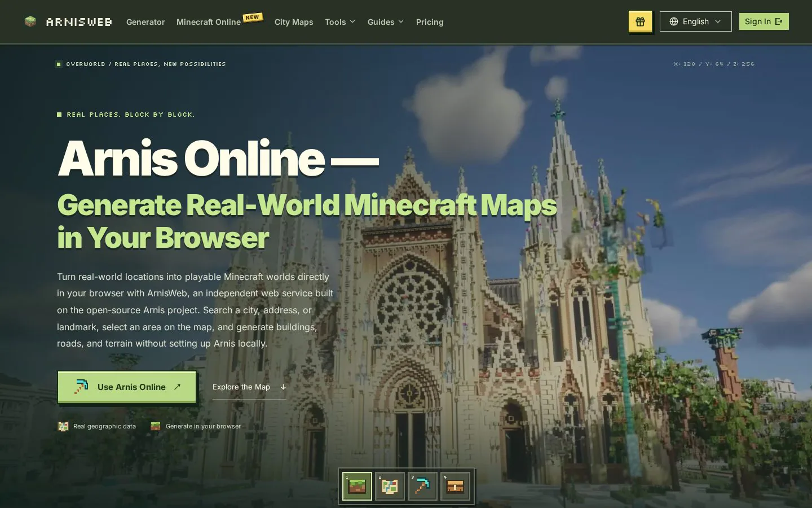Click the pickaxe icon on Use Arnis Online
812x508 pixels.
(x=81, y=387)
